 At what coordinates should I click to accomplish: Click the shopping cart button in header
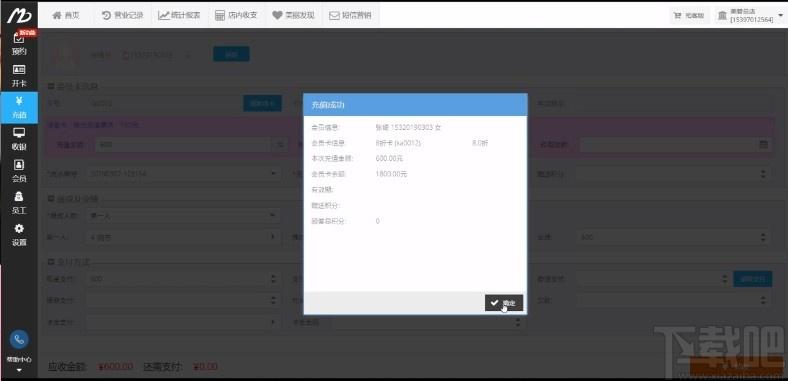691,16
